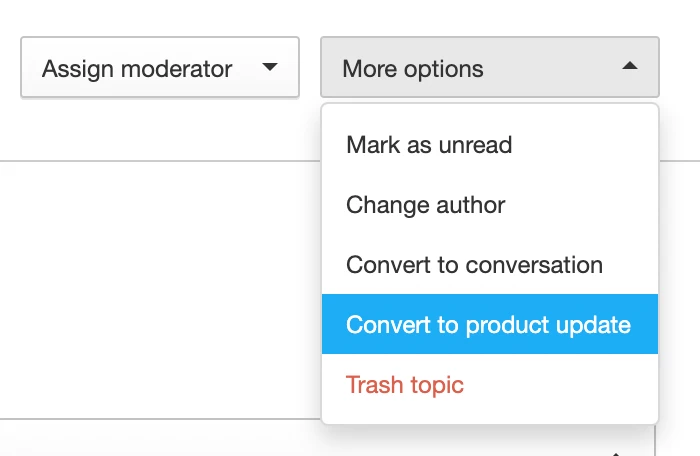This screenshot has height=456, width=700.
Task: Click the 'More options' label text
Action: coord(412,69)
